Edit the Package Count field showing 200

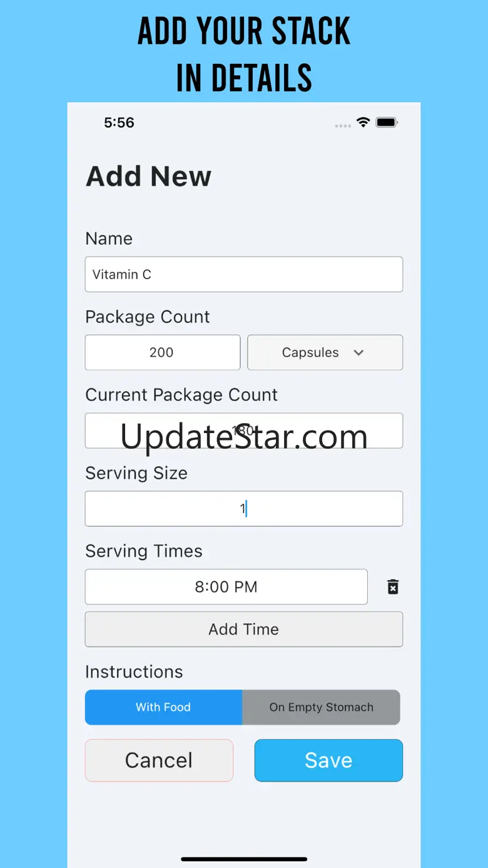(163, 352)
